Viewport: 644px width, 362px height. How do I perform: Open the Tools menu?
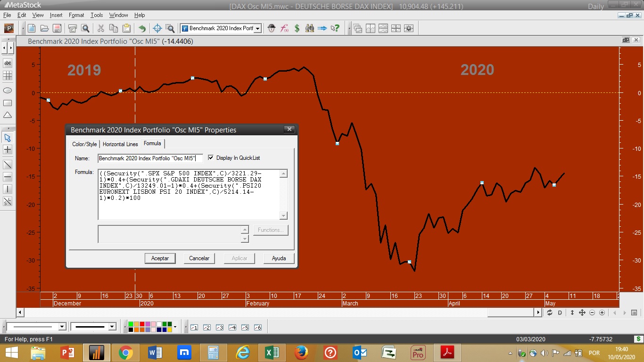97,15
